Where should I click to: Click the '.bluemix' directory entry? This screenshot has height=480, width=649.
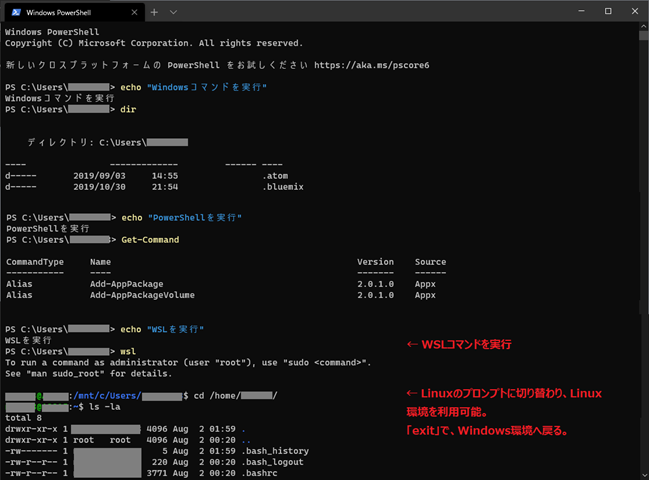point(283,187)
